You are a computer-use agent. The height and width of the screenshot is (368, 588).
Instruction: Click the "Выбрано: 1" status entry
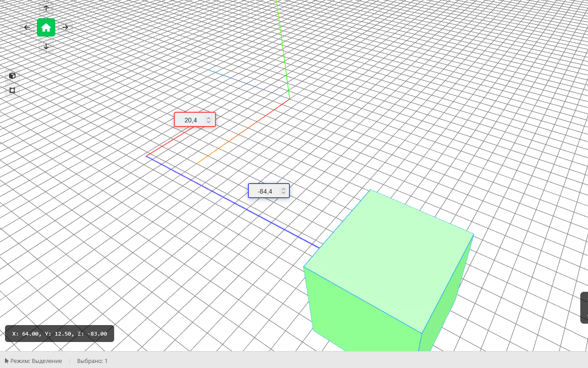coord(92,361)
